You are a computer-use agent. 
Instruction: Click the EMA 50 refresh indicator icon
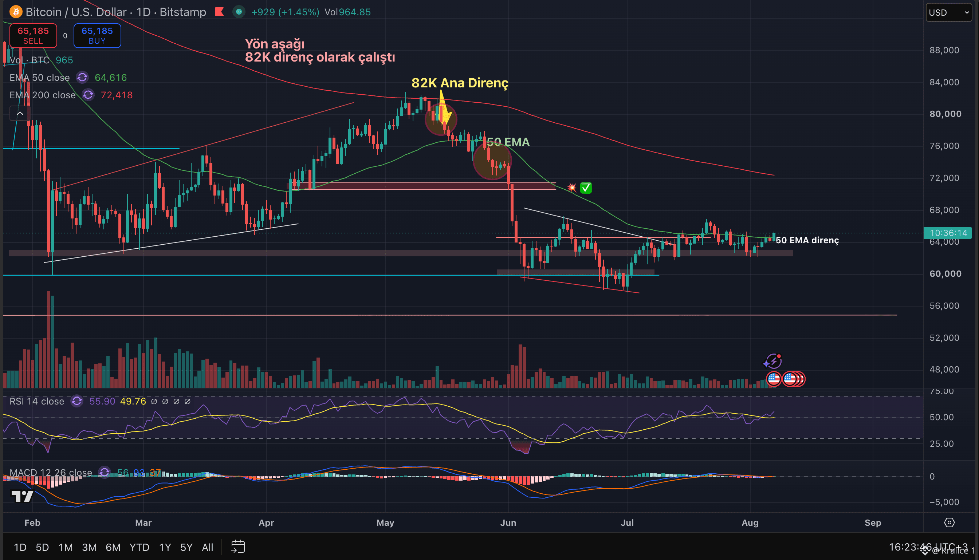(x=82, y=77)
